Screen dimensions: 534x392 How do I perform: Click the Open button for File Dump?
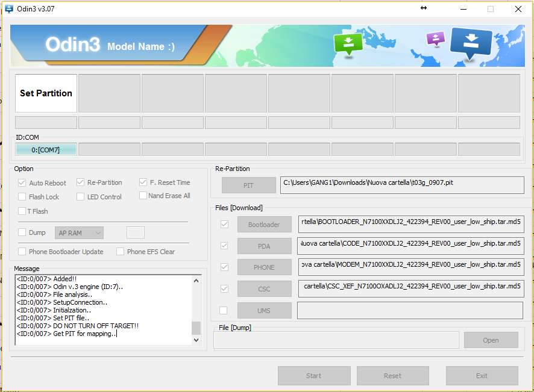pos(491,340)
